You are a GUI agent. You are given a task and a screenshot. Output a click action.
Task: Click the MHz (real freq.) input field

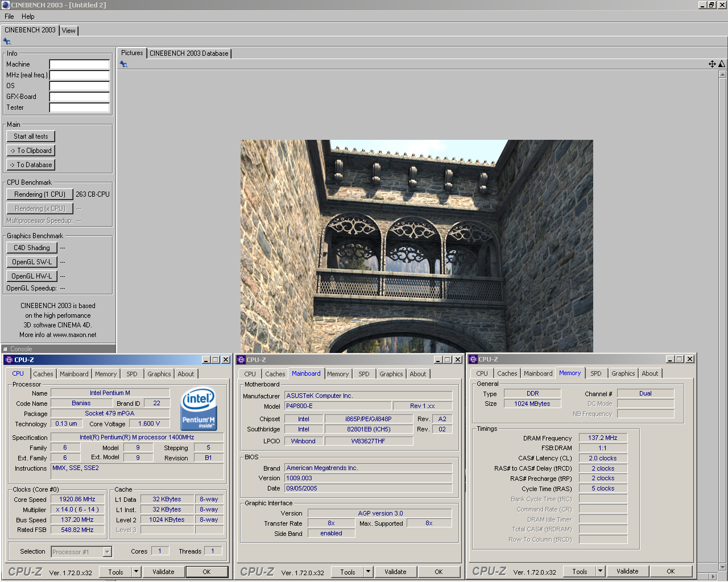tap(80, 75)
